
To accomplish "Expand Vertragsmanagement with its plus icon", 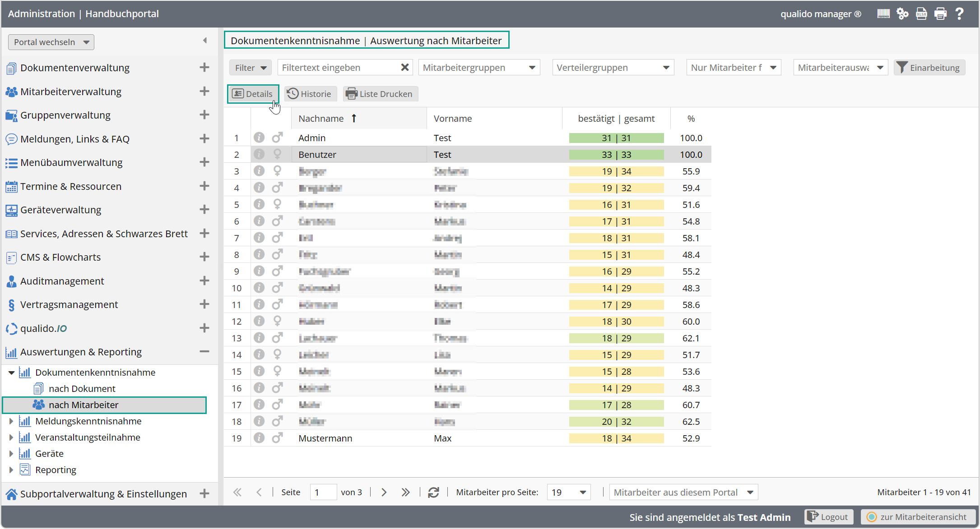I will pyautogui.click(x=204, y=304).
